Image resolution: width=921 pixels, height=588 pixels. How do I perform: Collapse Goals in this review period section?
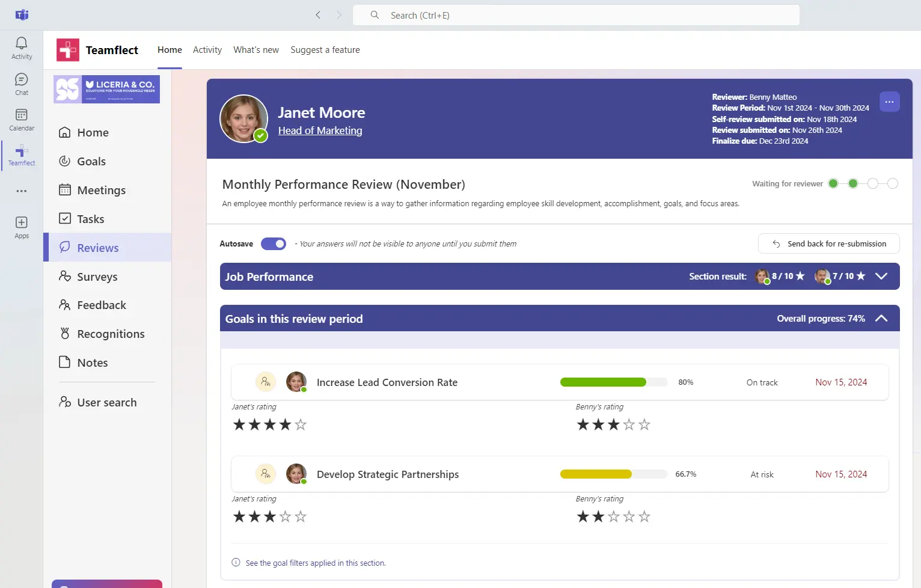pyautogui.click(x=881, y=319)
